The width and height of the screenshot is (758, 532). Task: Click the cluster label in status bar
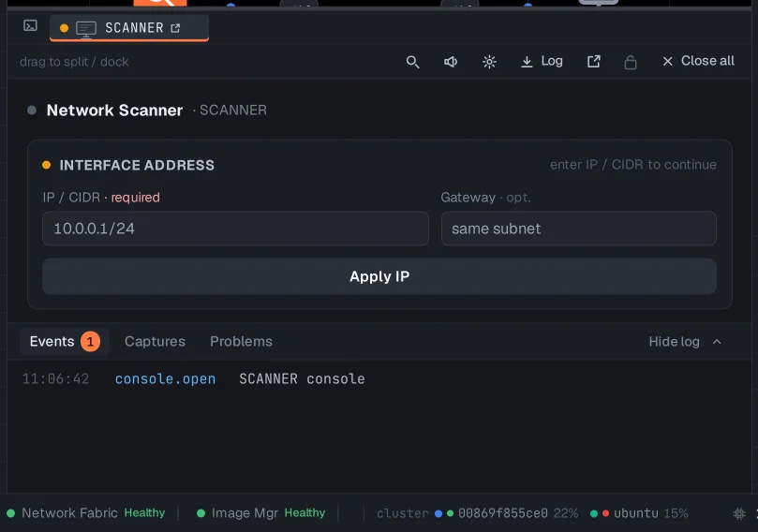coord(403,513)
